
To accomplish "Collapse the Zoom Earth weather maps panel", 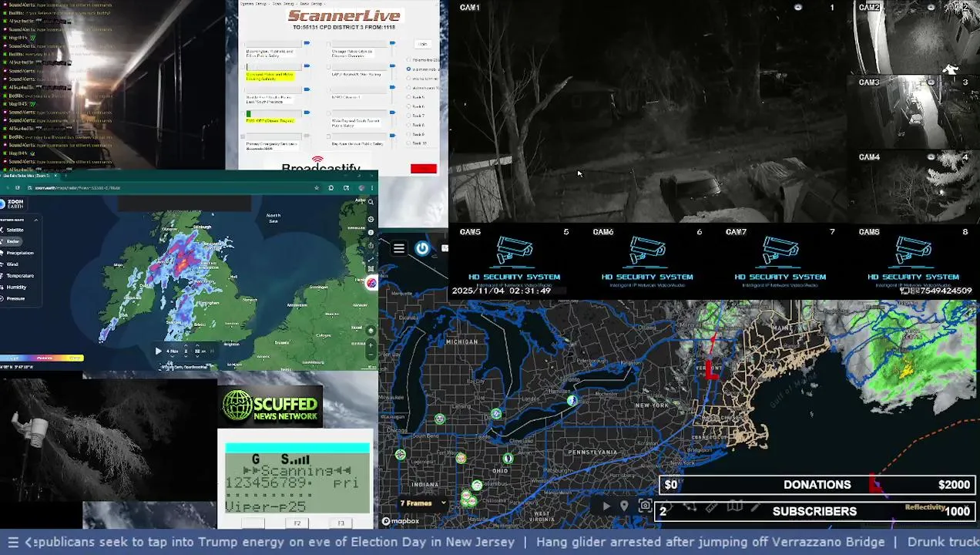I will coord(35,220).
